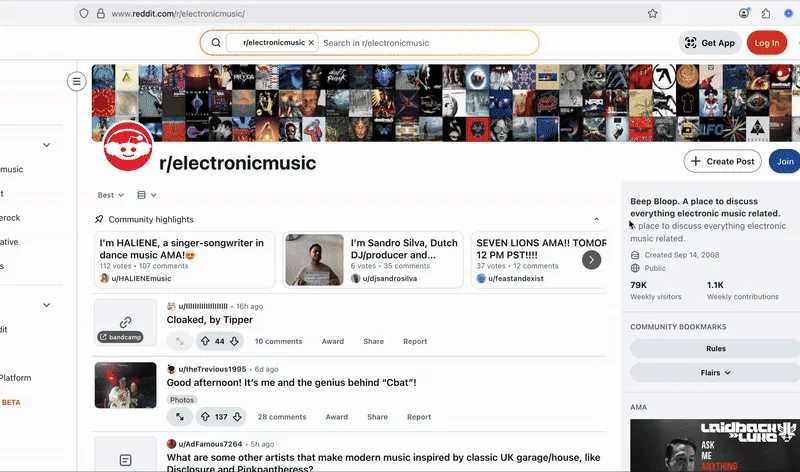The height and width of the screenshot is (472, 800).
Task: Click the Create Post button
Action: (x=722, y=161)
